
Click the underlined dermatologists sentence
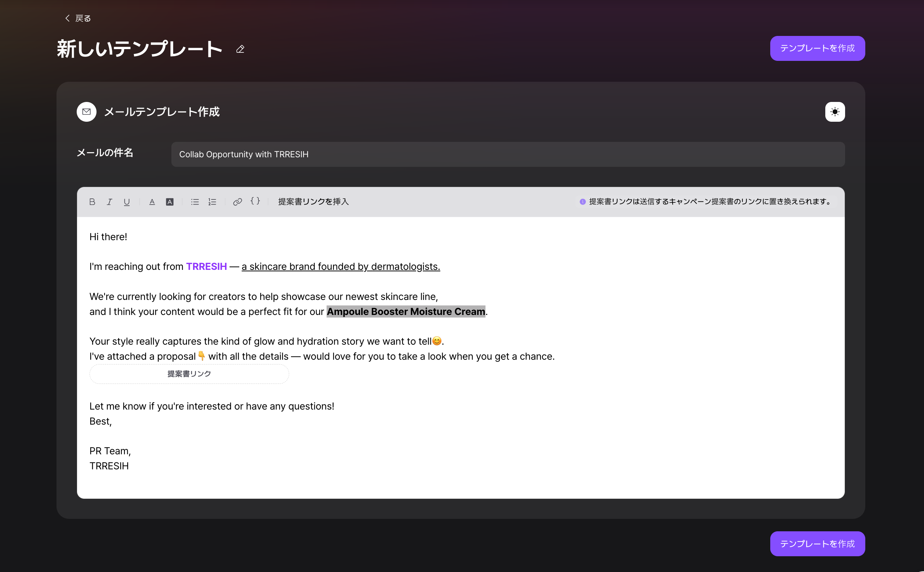coord(340,266)
